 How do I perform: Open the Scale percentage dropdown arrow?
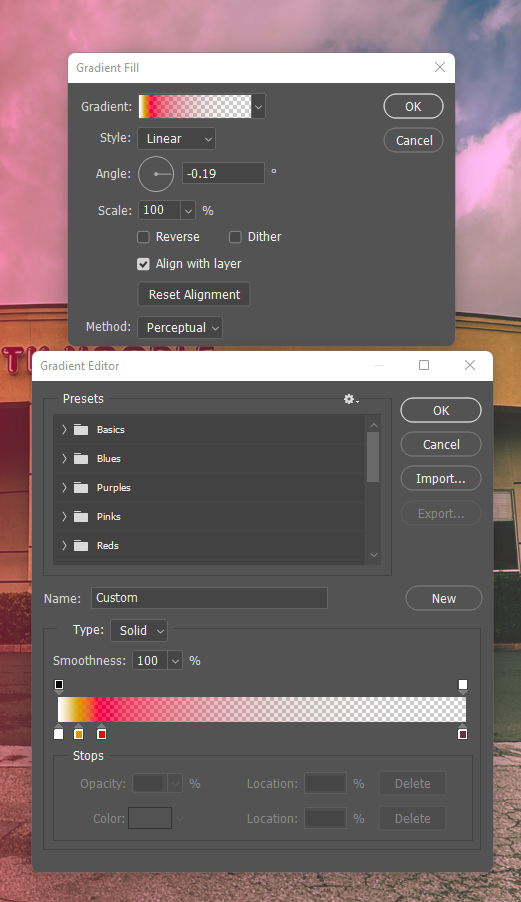[188, 211]
